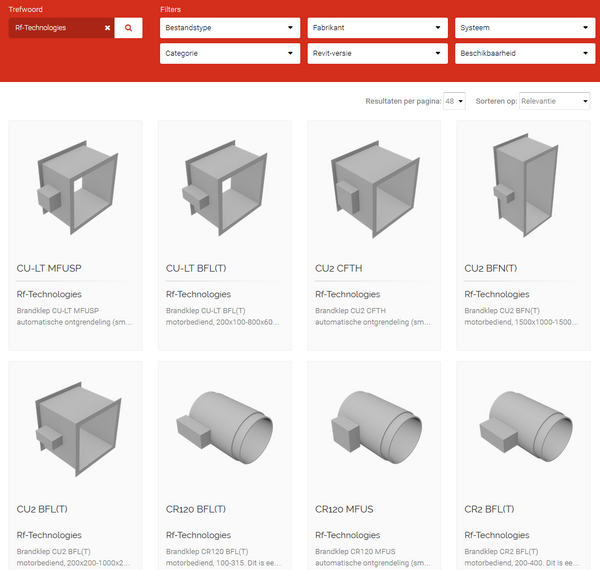Expand the Revit-versie filter dropdown

(x=377, y=53)
